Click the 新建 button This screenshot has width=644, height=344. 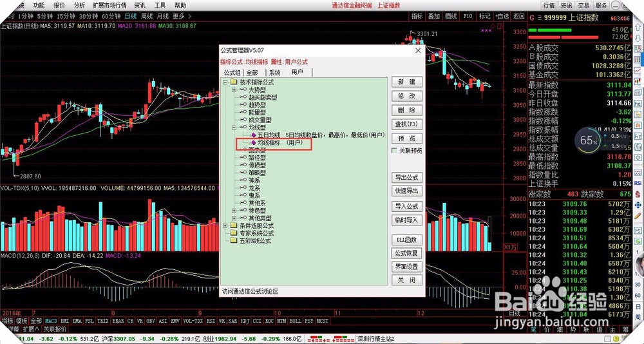(x=407, y=82)
